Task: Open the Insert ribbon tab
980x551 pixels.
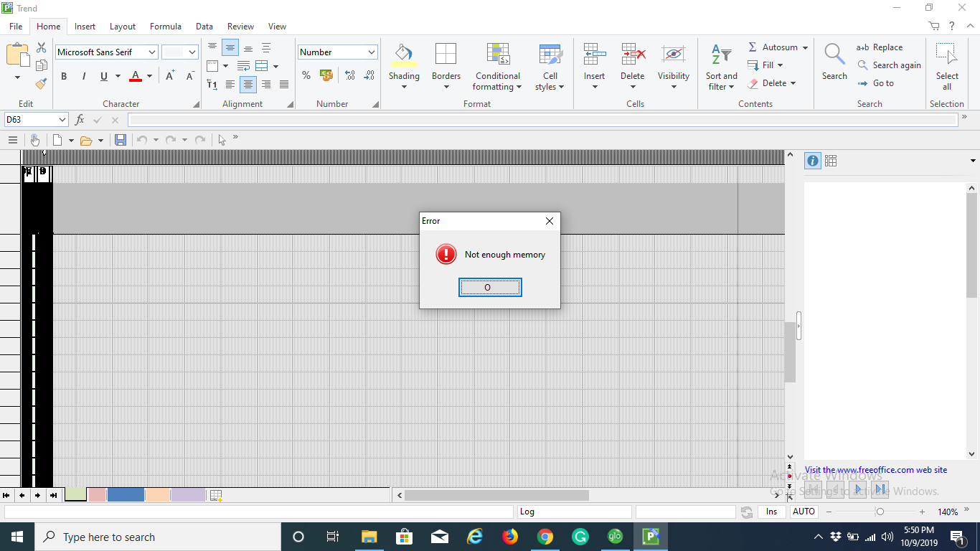Action: tap(85, 27)
